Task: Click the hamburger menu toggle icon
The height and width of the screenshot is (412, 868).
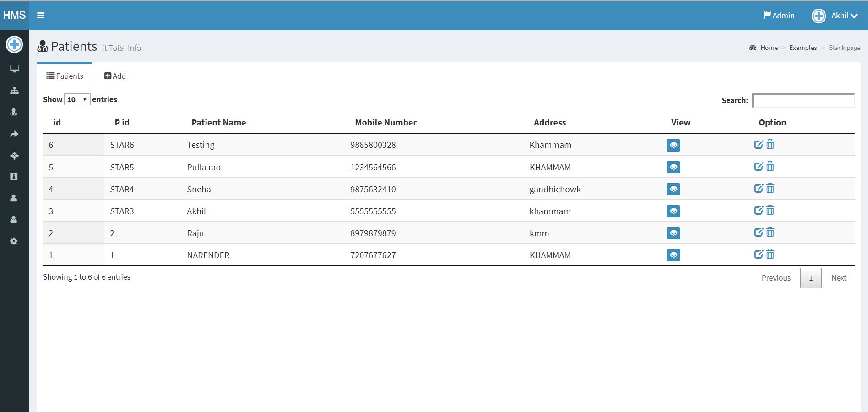Action: 41,16
